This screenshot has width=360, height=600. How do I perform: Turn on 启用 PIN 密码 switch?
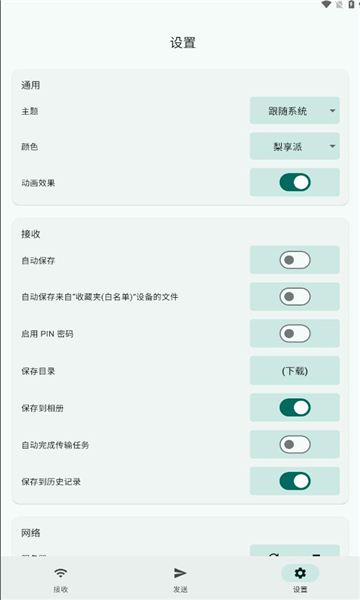click(x=295, y=334)
